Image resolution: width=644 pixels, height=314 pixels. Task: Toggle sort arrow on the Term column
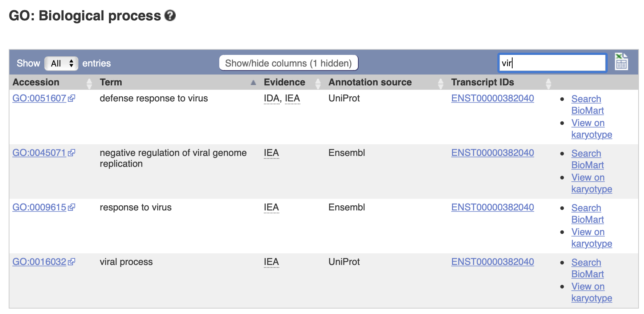(253, 83)
